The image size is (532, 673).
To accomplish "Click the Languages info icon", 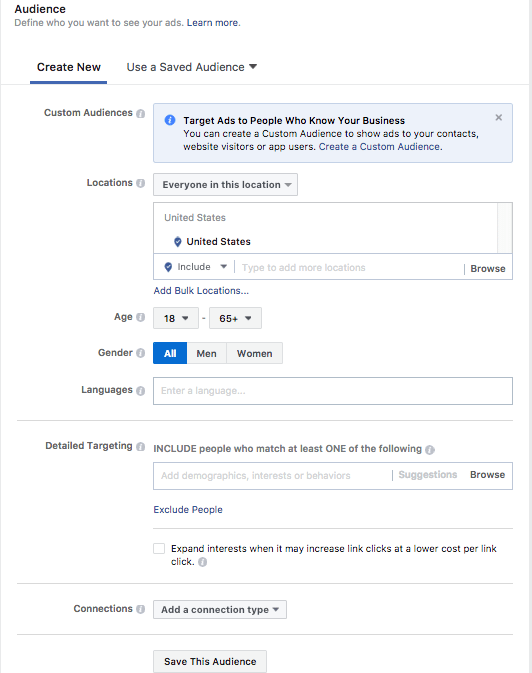I will pos(140,391).
